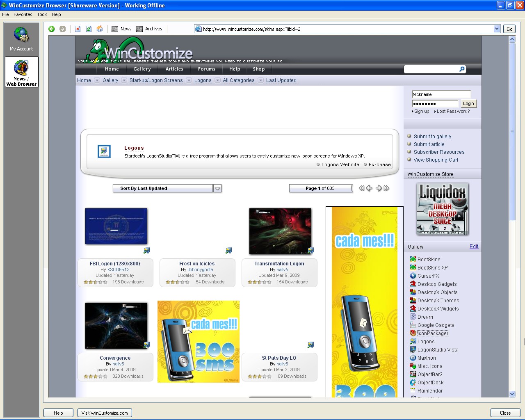
Task: Click the Login button
Action: tap(468, 103)
